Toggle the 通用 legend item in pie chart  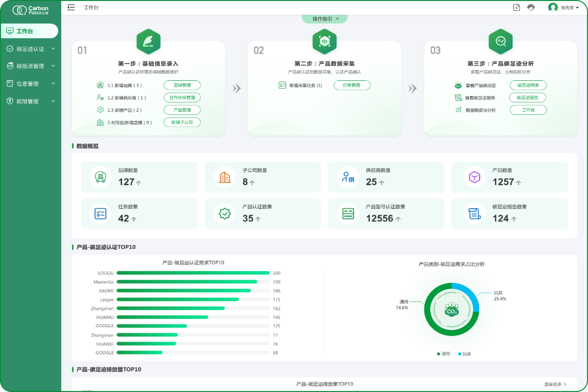pos(443,354)
